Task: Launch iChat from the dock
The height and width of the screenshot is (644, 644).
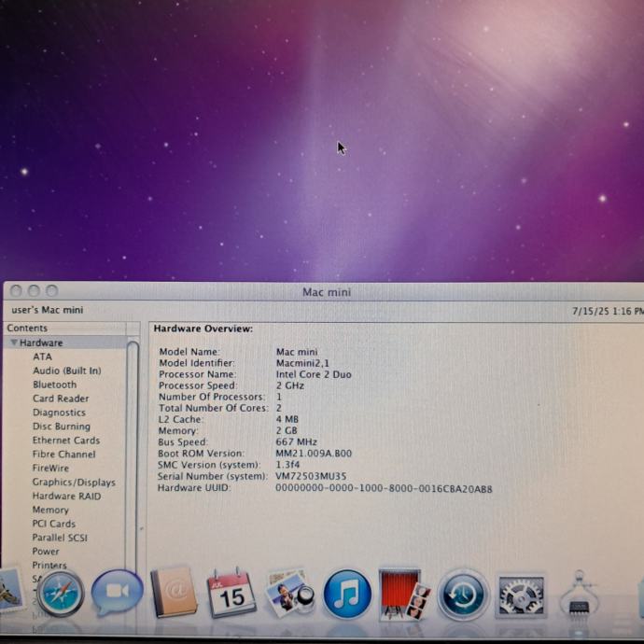Action: click(x=118, y=594)
